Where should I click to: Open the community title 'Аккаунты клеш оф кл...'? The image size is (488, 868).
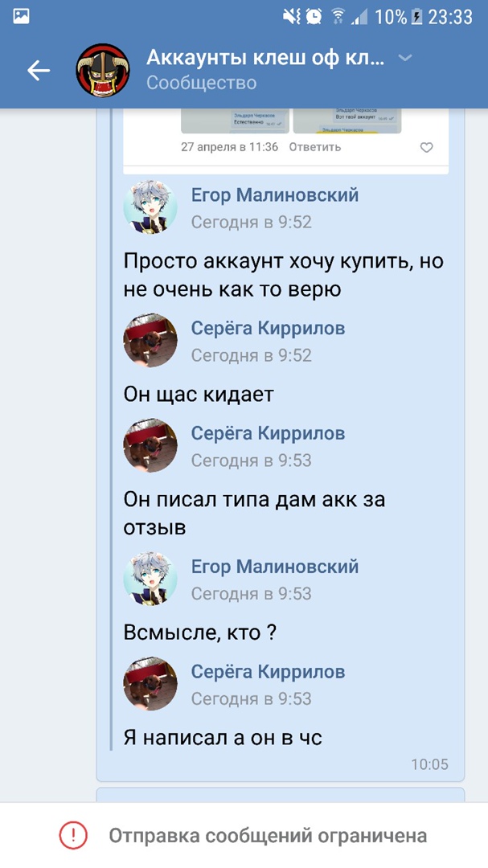265,58
